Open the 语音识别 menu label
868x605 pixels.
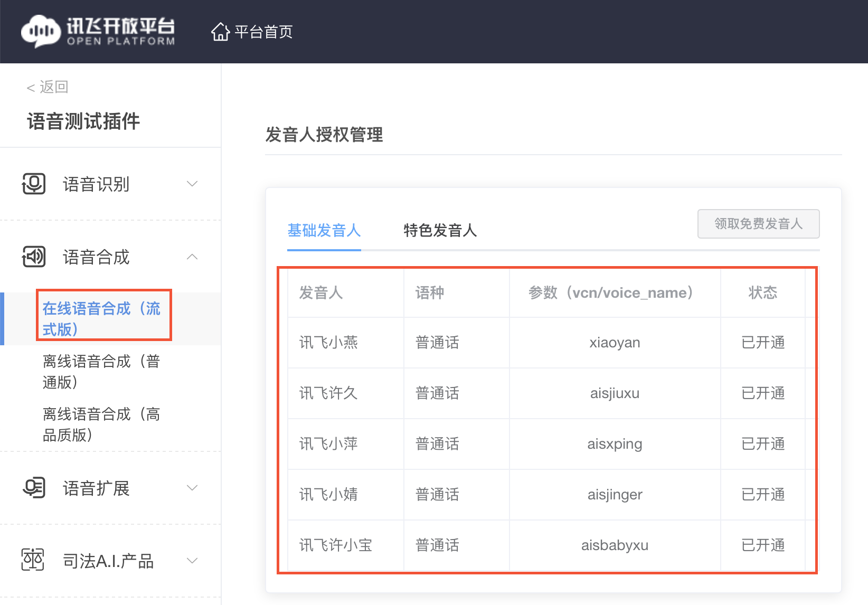click(x=96, y=184)
